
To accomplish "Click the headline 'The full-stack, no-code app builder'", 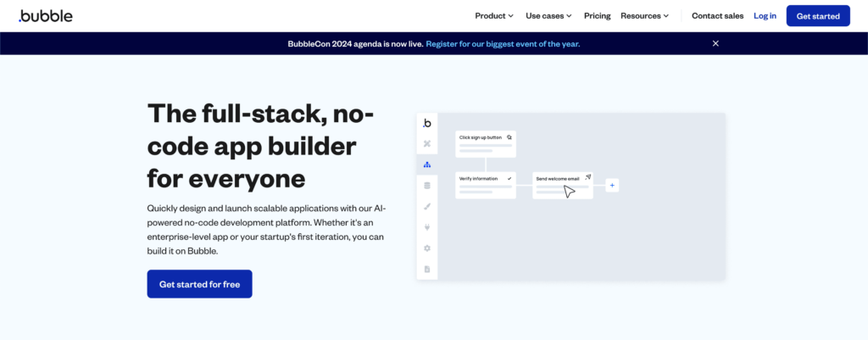I will [x=261, y=146].
